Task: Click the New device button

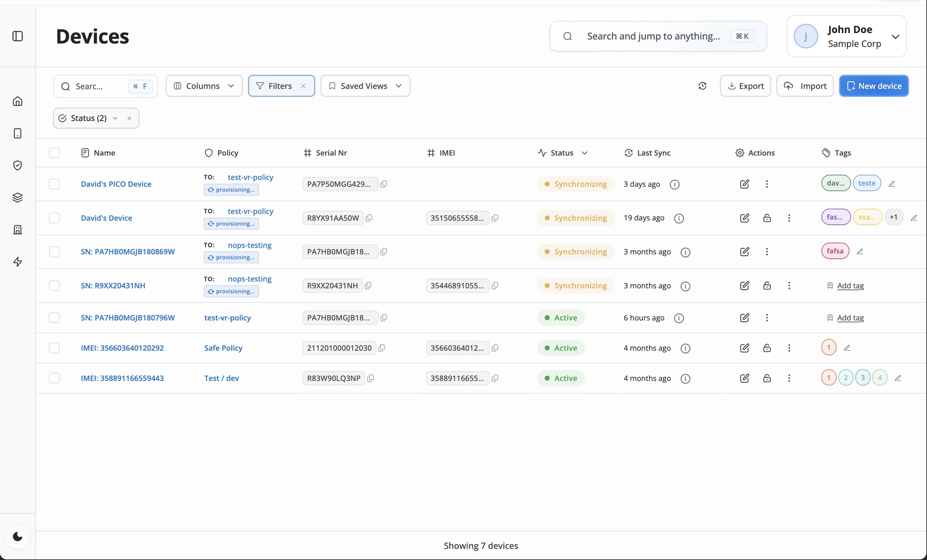Action: coord(874,86)
